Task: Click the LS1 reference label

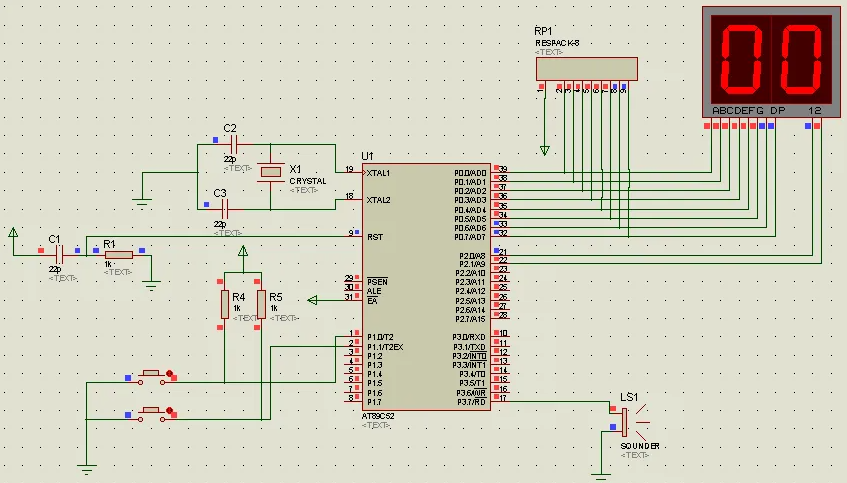Action: coord(629,397)
